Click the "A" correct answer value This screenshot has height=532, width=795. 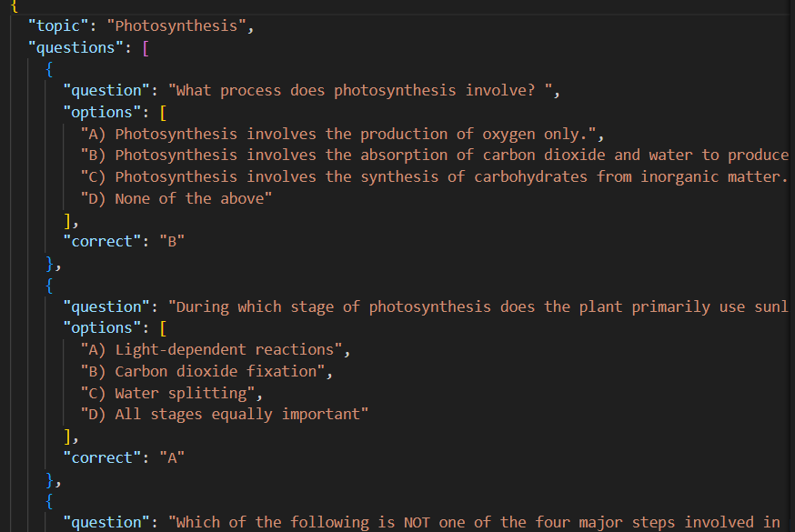[172, 457]
